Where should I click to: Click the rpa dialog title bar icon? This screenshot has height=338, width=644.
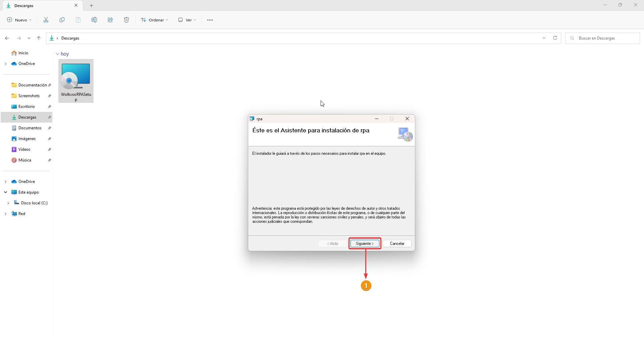click(252, 119)
